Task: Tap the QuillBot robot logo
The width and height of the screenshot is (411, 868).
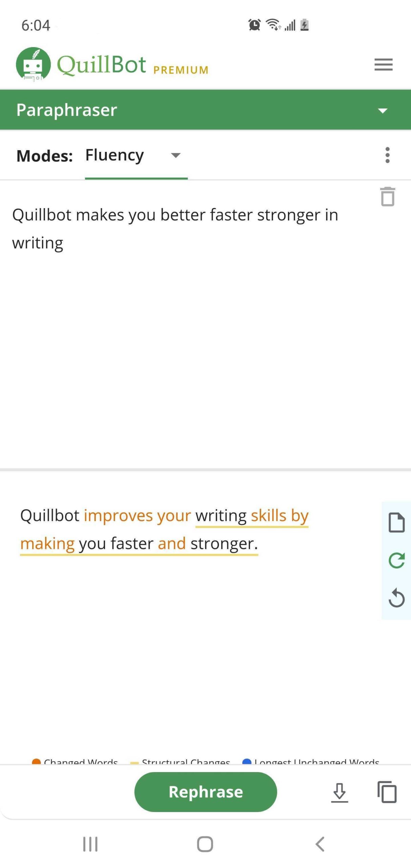Action: [33, 64]
